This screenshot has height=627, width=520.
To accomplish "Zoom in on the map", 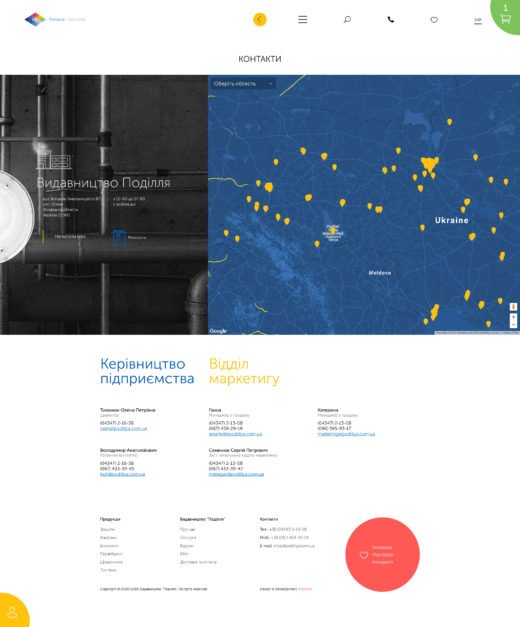I will click(513, 317).
